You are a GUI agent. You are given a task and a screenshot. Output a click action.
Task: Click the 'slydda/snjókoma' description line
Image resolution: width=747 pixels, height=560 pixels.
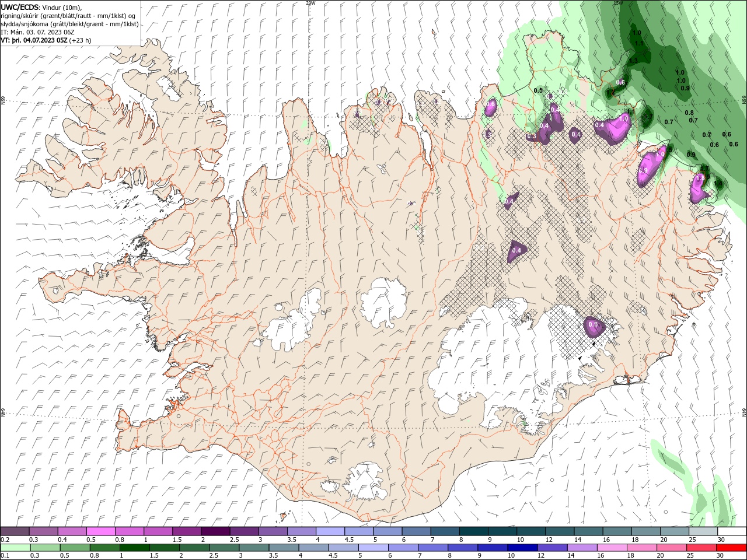(70, 24)
